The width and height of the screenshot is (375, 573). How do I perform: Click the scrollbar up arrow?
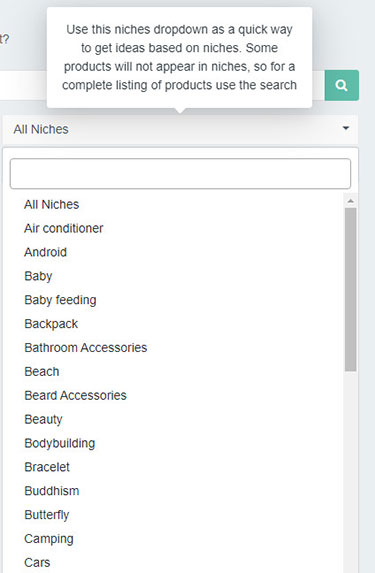(351, 201)
